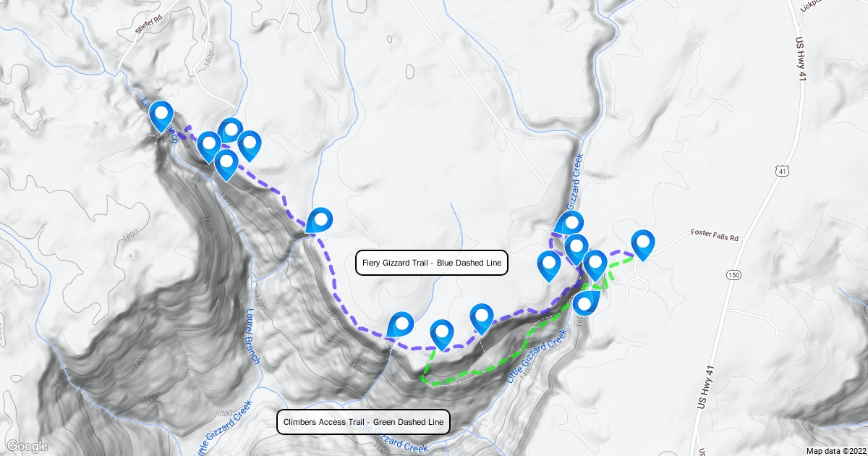Open the Google logo link
Image resolution: width=868 pixels, height=456 pixels.
pos(27,446)
